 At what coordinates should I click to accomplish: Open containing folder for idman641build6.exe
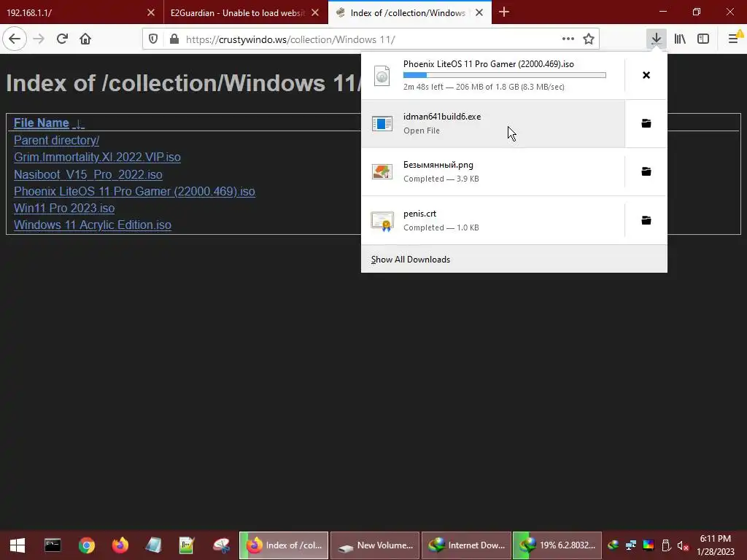[646, 123]
